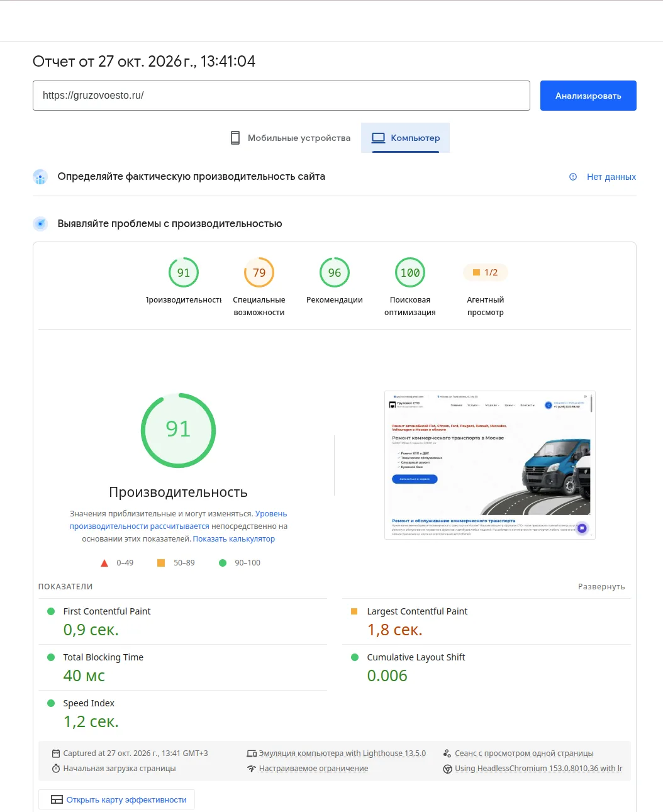The width and height of the screenshot is (663, 812).
Task: Click the network icon beside Настраиваемое ограничение
Action: click(252, 769)
